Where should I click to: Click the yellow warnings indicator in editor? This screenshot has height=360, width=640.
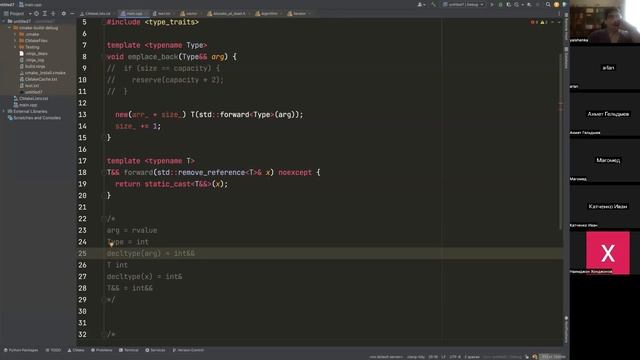click(x=544, y=22)
